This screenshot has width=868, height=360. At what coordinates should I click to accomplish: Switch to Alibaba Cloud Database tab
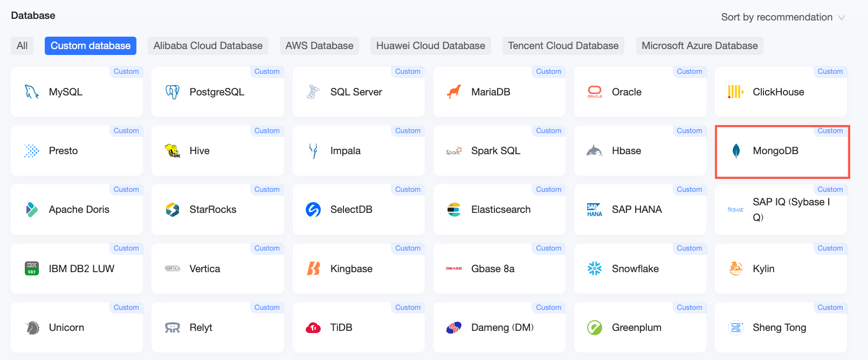point(208,46)
